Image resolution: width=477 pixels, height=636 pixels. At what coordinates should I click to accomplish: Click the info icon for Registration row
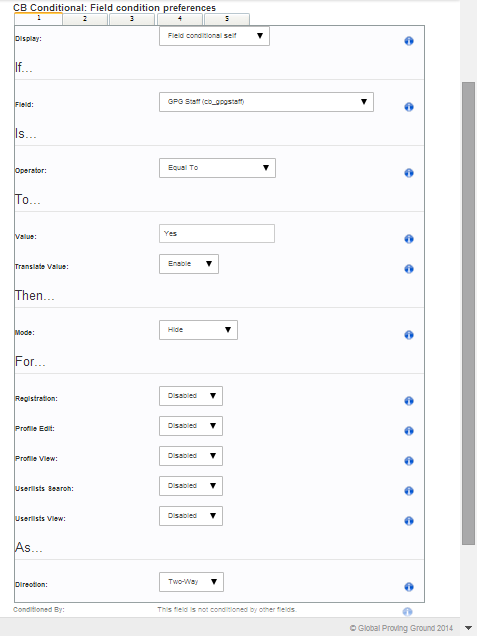[409, 401]
